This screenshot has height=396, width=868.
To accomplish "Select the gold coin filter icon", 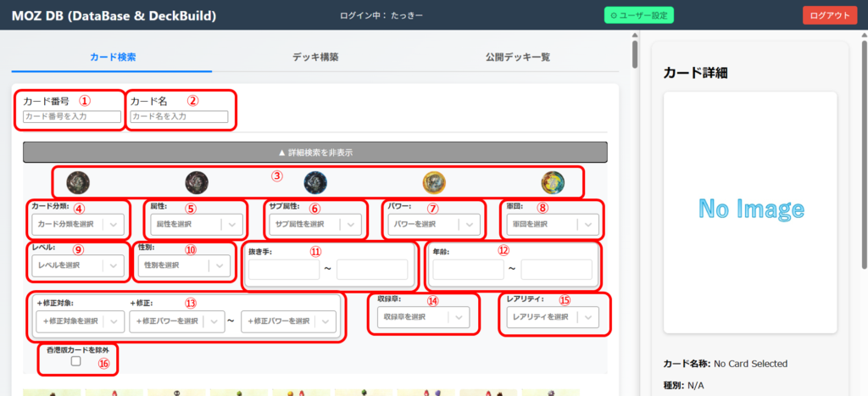I will pyautogui.click(x=434, y=181).
